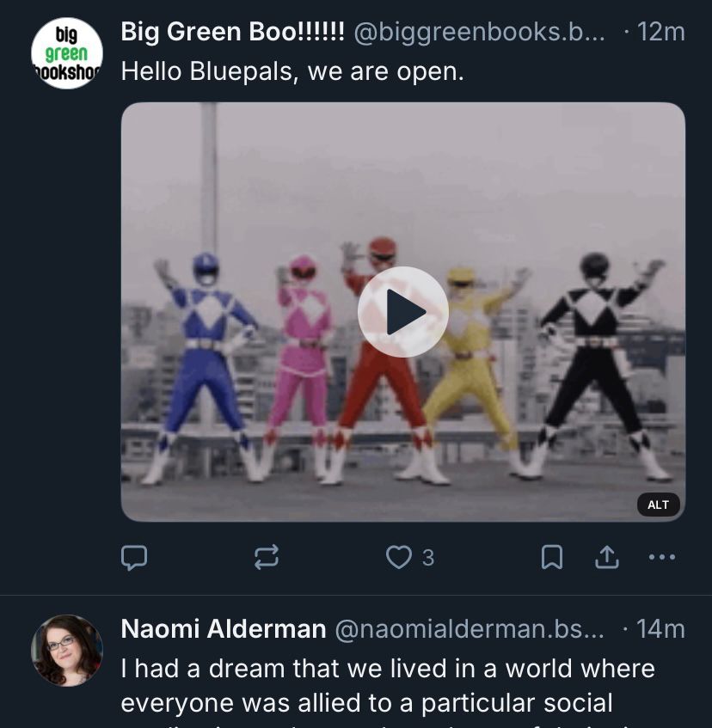Viewport: 712px width, 728px height.
Task: Share Big Green Boo's post
Action: (607, 556)
